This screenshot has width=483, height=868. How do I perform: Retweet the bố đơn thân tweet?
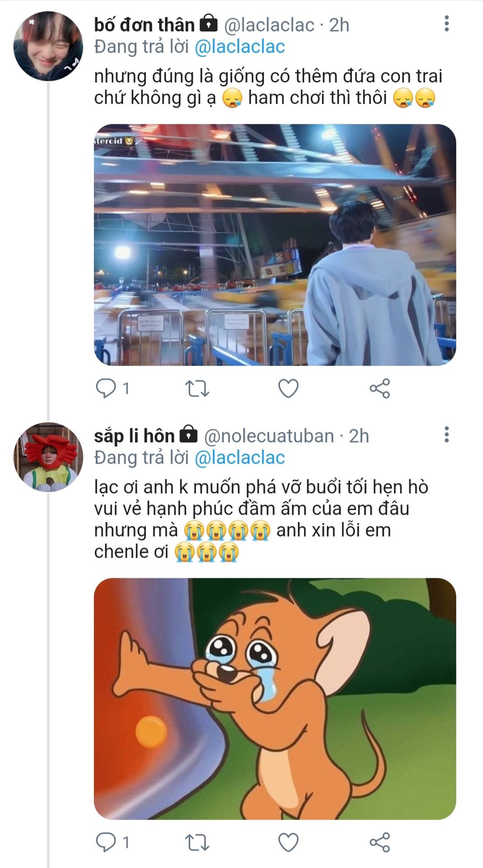[x=197, y=388]
